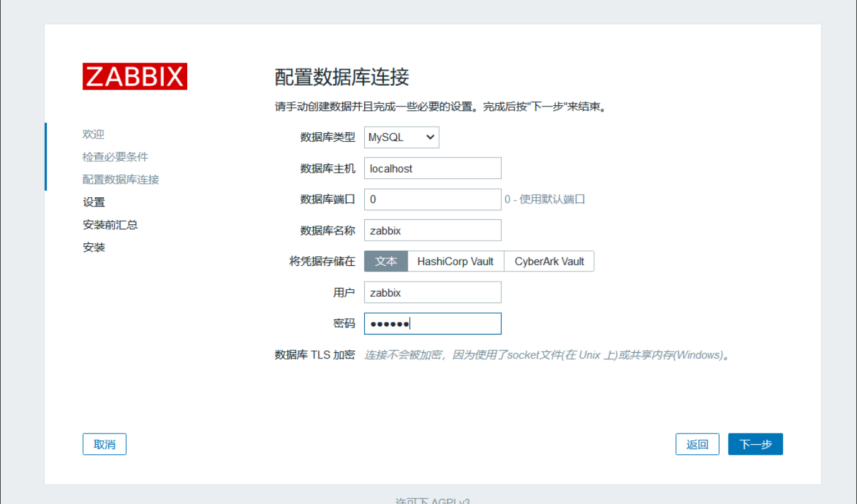Image resolution: width=857 pixels, height=504 pixels.
Task: Click the 数据库端口 label
Action: pyautogui.click(x=328, y=199)
